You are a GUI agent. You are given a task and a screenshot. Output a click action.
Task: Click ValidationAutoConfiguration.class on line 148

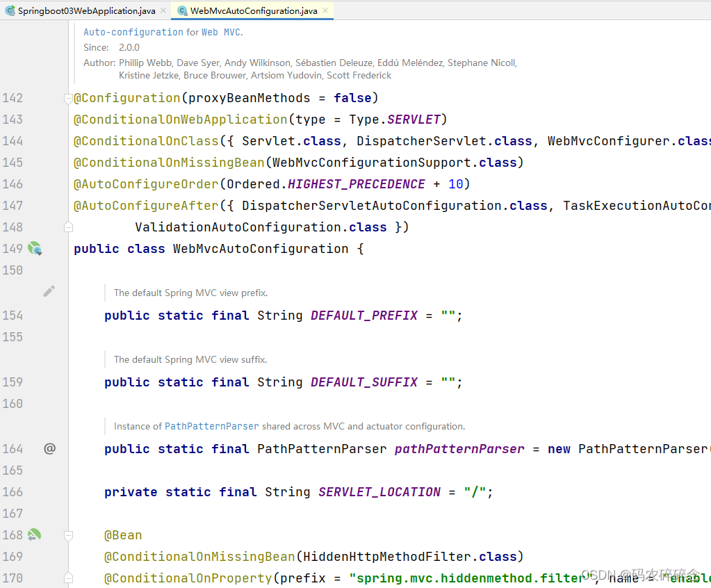point(261,227)
